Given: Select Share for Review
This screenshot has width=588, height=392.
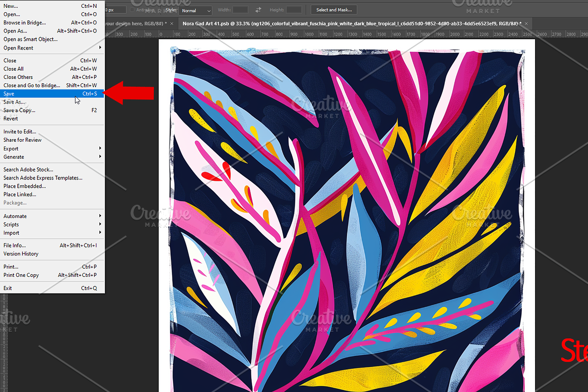Looking at the screenshot, I should (x=52, y=140).
